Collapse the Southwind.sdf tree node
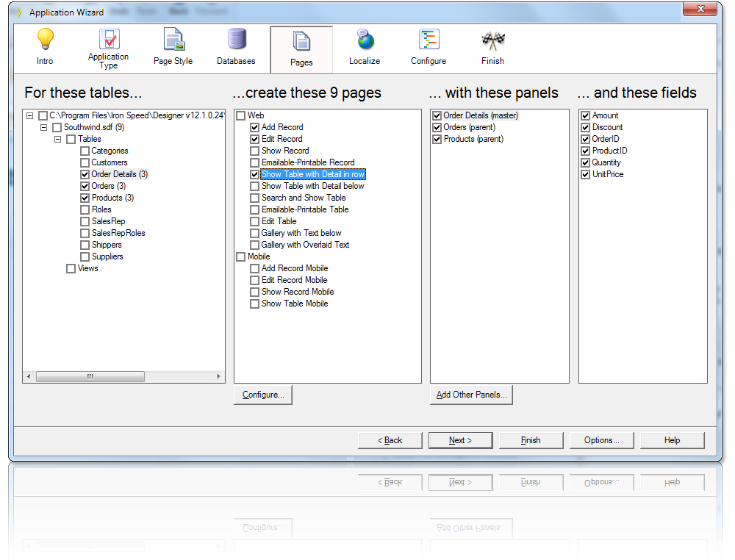The image size is (735, 560). tap(43, 127)
